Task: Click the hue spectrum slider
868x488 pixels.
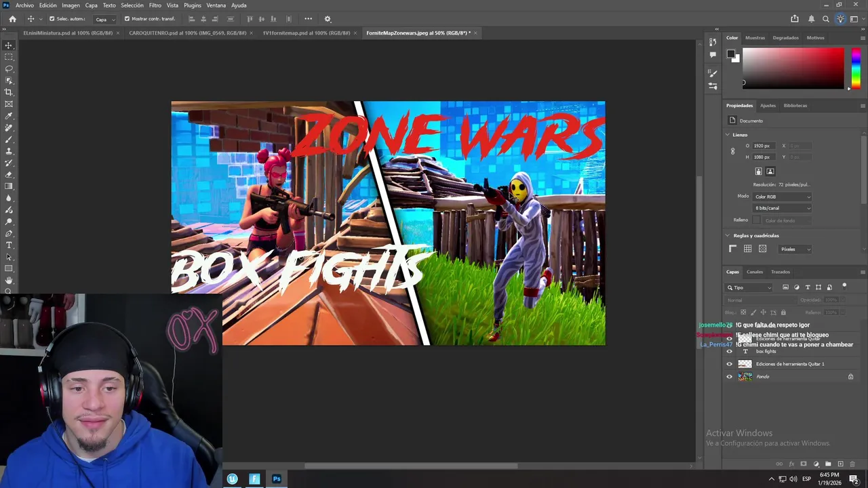Action: [856, 68]
